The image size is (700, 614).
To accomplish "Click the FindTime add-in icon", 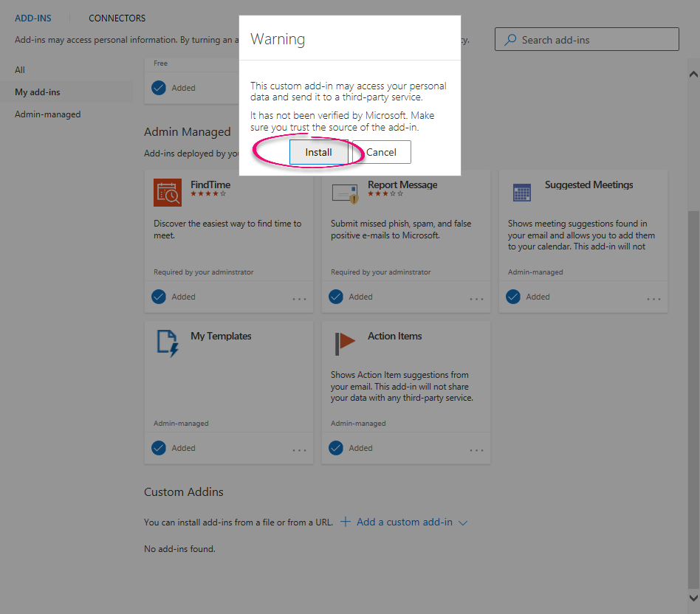I will [168, 193].
